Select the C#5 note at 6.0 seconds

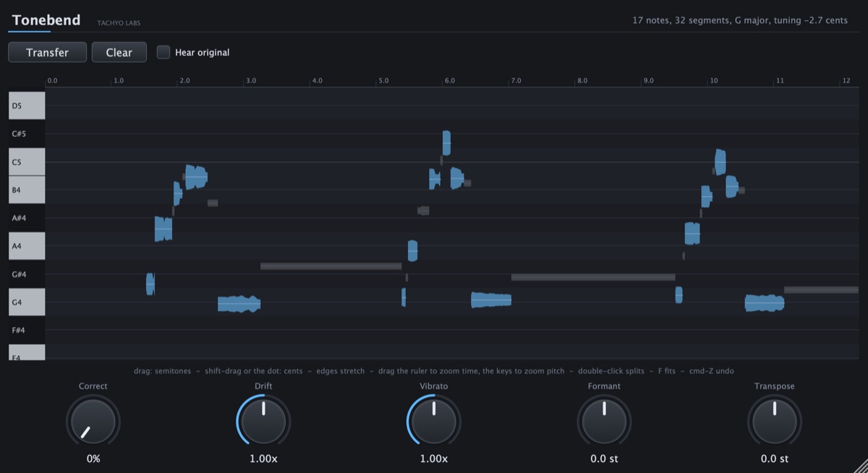point(446,143)
